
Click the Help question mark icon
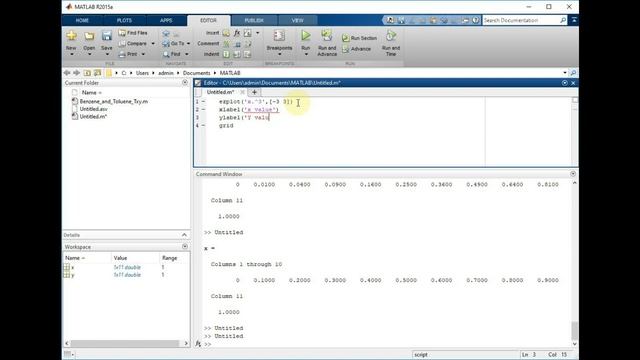pyautogui.click(x=476, y=20)
